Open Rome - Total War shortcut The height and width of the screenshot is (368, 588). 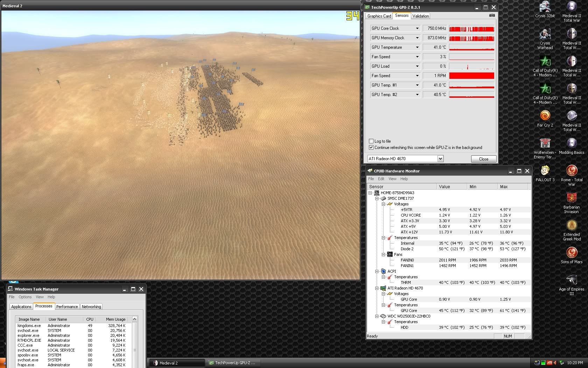pos(572,171)
